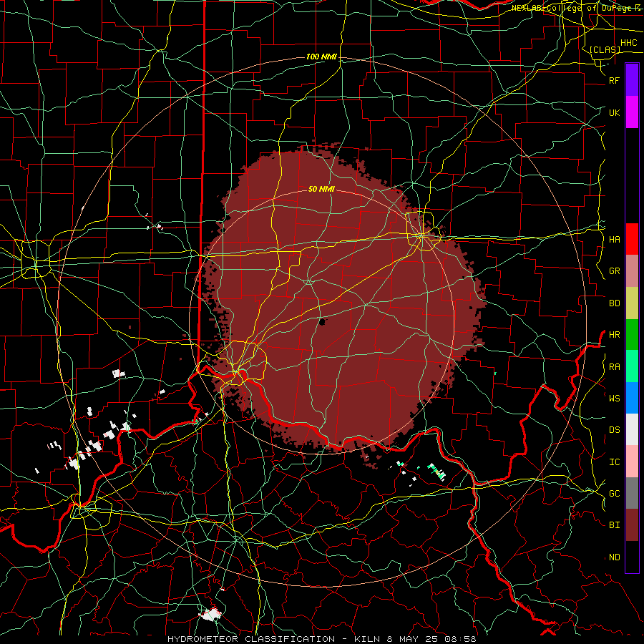
Task: Click the 'BD' legend label
Action: (x=614, y=303)
